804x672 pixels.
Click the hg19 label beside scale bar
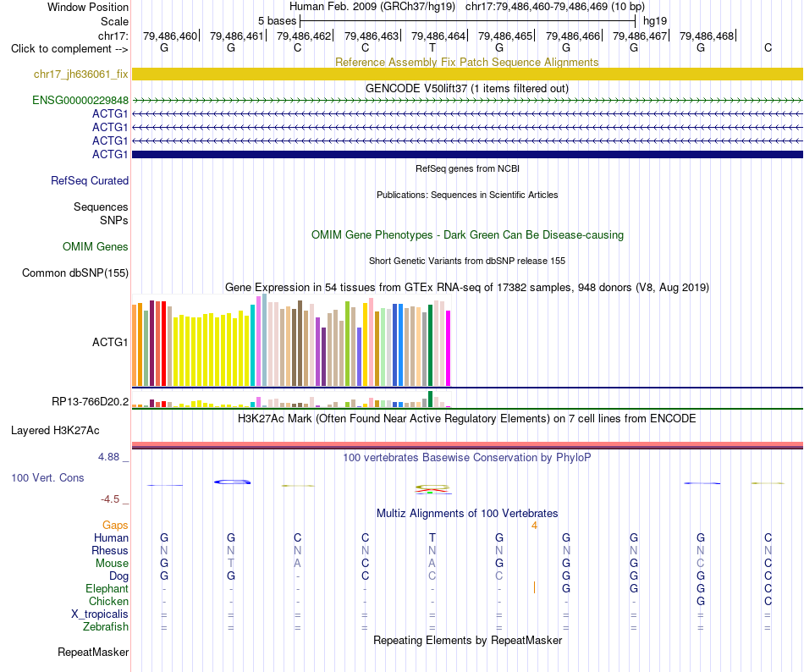click(655, 21)
